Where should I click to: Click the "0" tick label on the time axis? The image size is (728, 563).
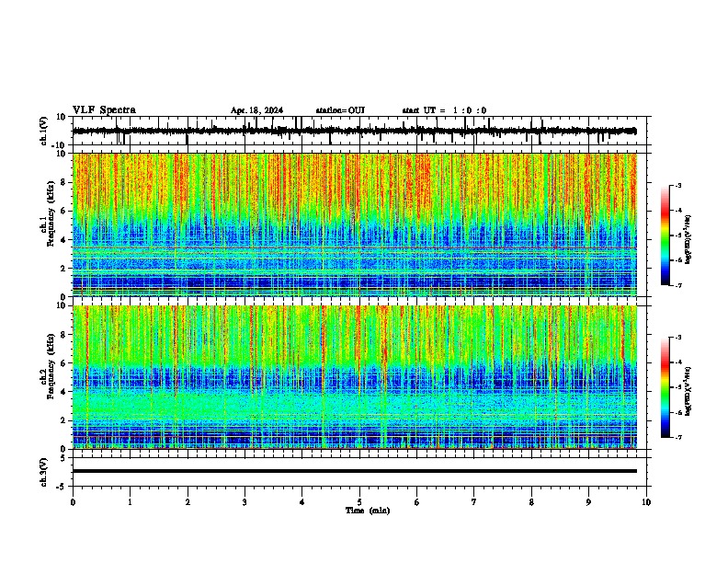(x=73, y=502)
